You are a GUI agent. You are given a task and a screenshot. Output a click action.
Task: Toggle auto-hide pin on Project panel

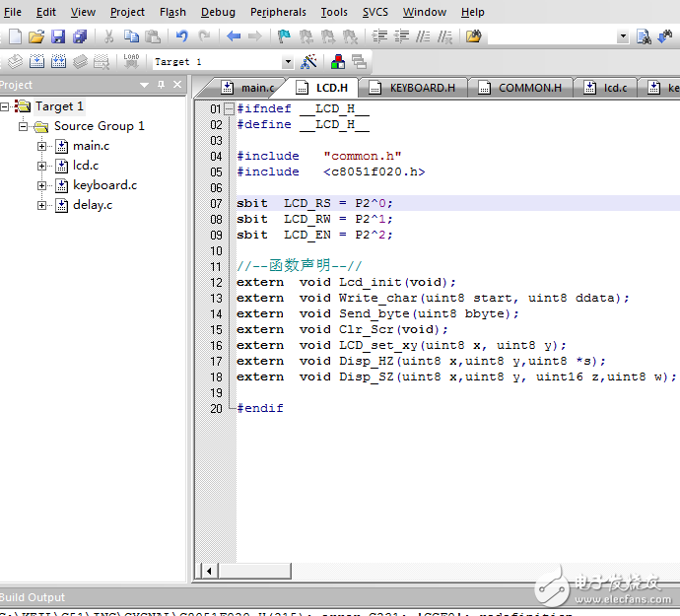coord(162,85)
